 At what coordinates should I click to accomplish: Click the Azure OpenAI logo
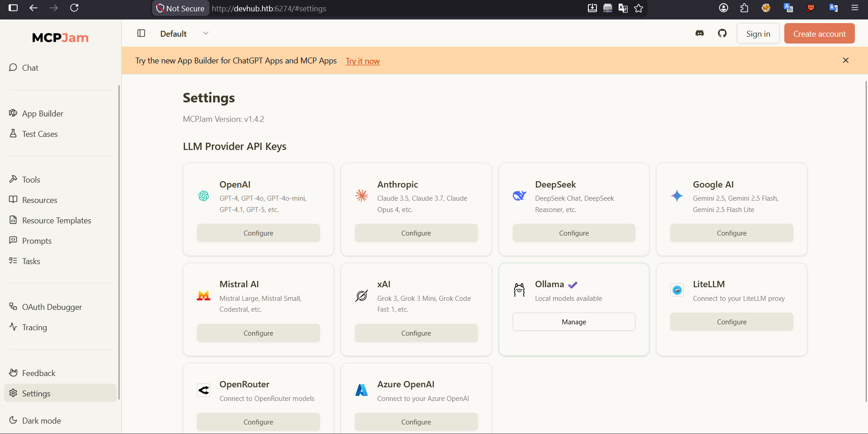pyautogui.click(x=362, y=390)
